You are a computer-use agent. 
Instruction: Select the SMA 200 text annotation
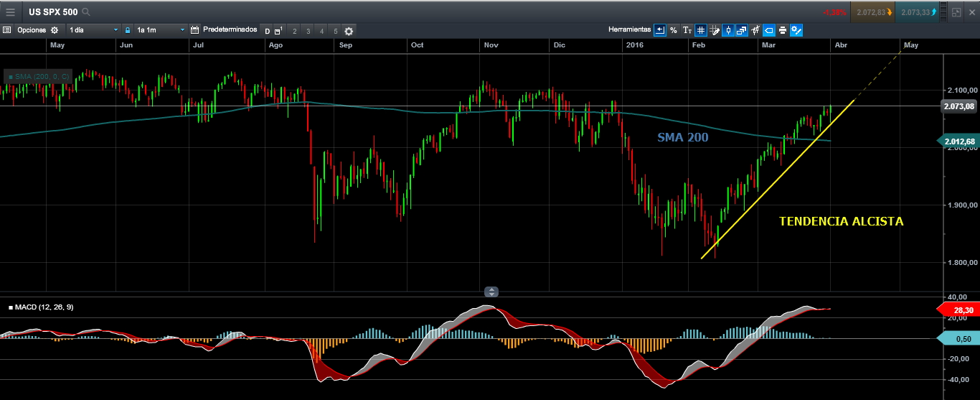coord(683,136)
